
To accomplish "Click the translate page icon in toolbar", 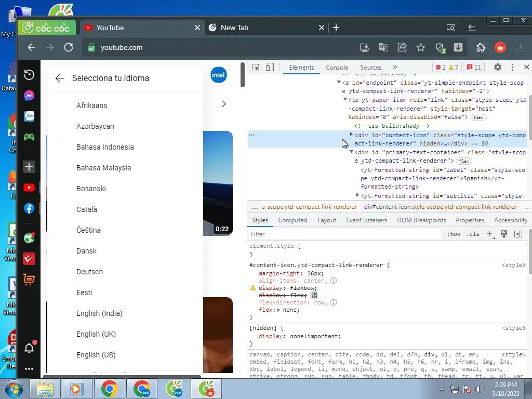I will pos(383,47).
